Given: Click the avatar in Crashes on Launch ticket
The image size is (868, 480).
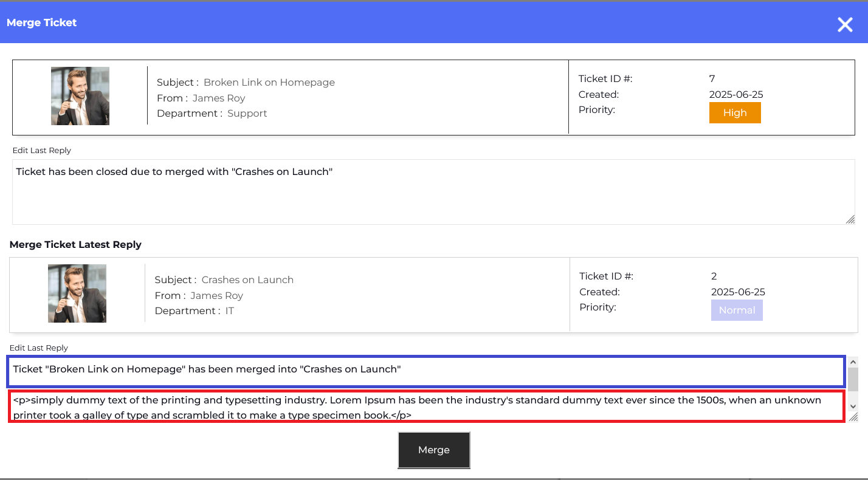Looking at the screenshot, I should point(77,293).
